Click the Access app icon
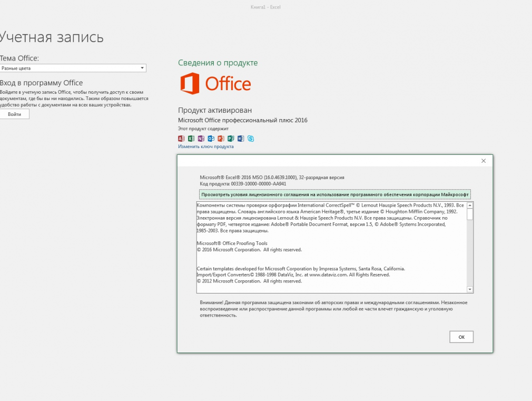 [181, 139]
